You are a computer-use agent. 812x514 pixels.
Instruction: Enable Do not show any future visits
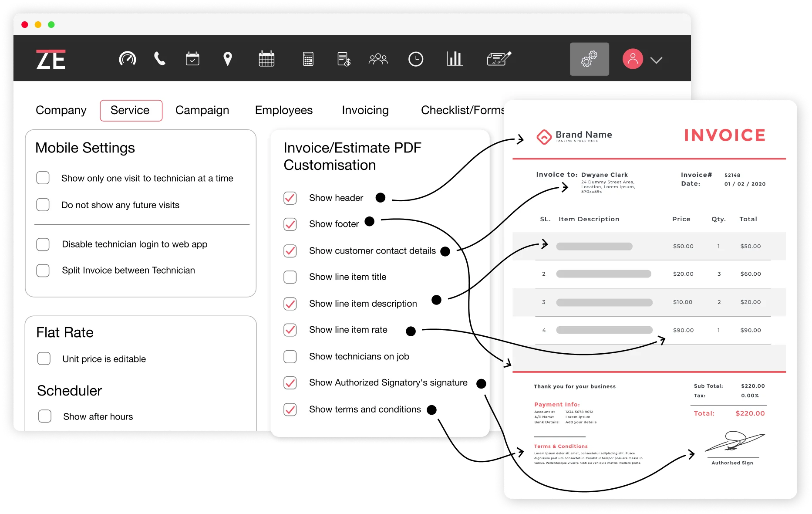click(x=43, y=205)
